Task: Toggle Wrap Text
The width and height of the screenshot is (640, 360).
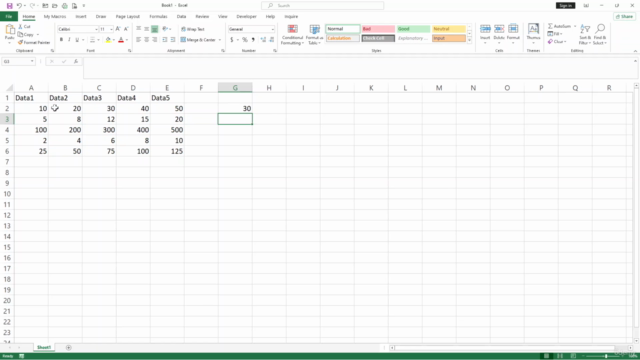Action: coord(193,29)
